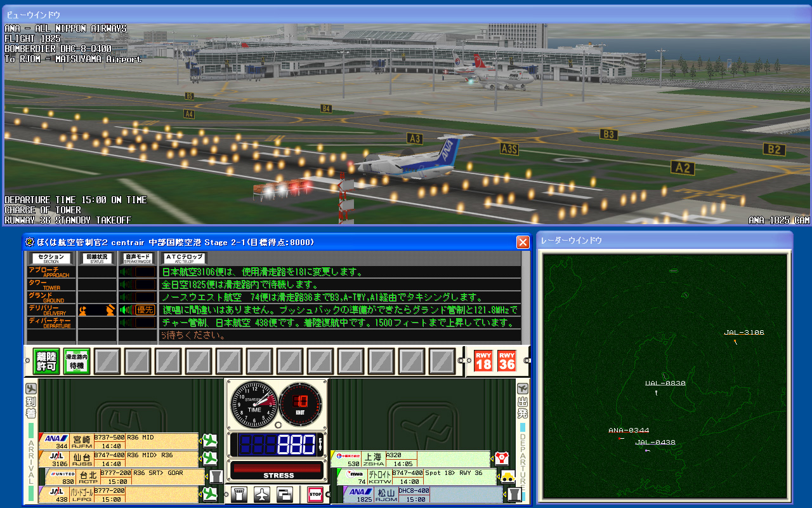Toggle the speaker mode for アプローチ row
812x508 pixels.
click(x=136, y=272)
